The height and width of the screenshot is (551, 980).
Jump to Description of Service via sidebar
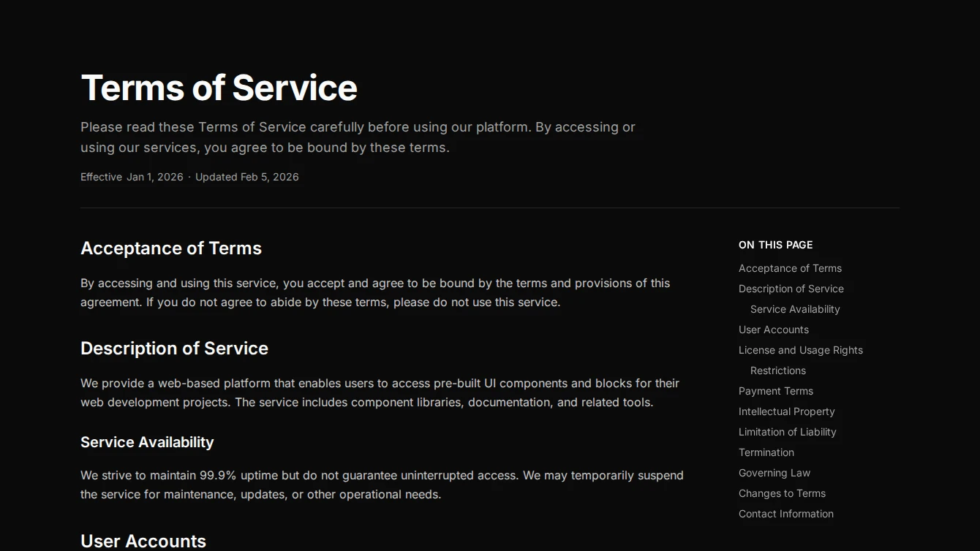[791, 289]
